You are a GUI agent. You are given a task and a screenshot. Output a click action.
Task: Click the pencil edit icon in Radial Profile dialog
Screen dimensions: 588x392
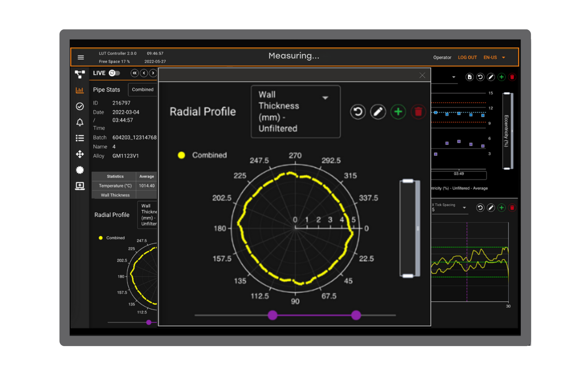pos(378,112)
